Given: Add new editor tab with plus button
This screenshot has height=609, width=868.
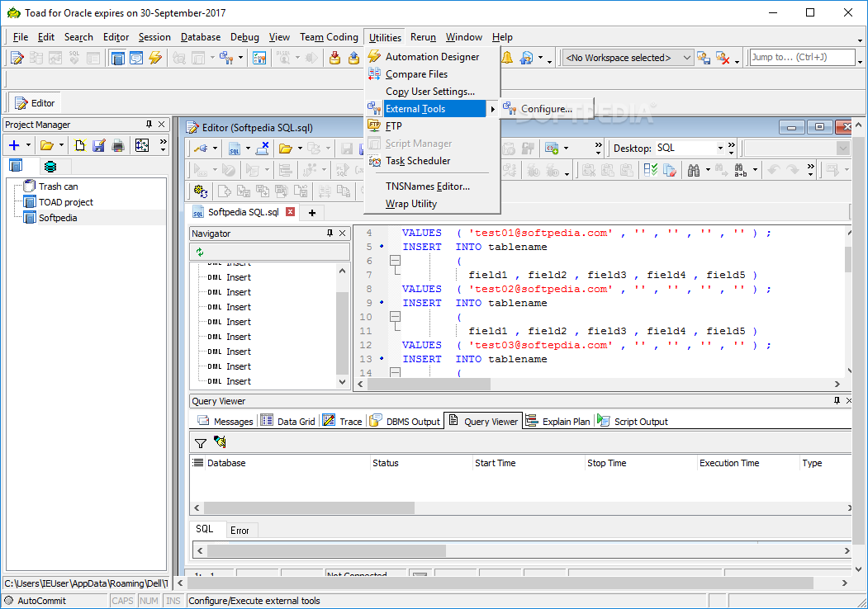Looking at the screenshot, I should [x=312, y=212].
